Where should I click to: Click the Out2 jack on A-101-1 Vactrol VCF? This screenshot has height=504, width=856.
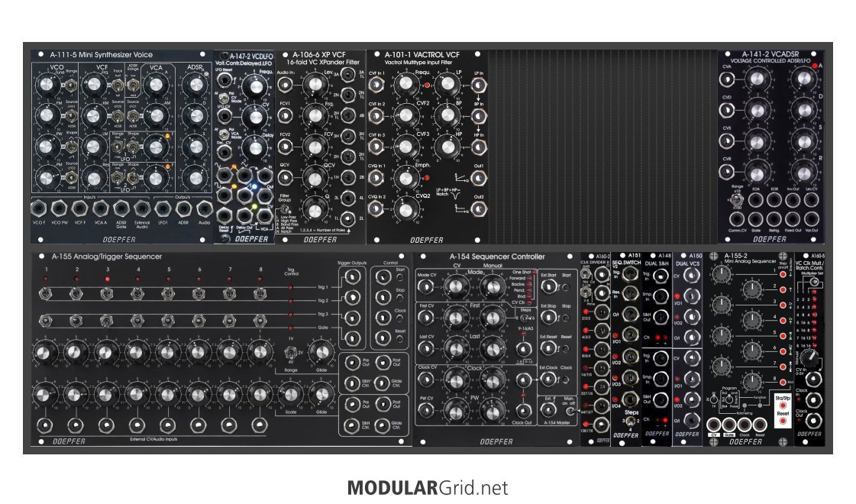pos(478,208)
